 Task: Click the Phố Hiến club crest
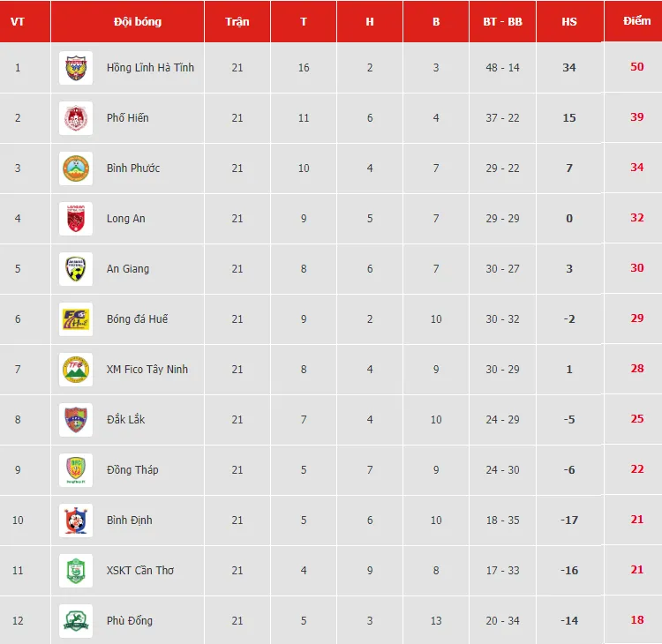[75, 118]
